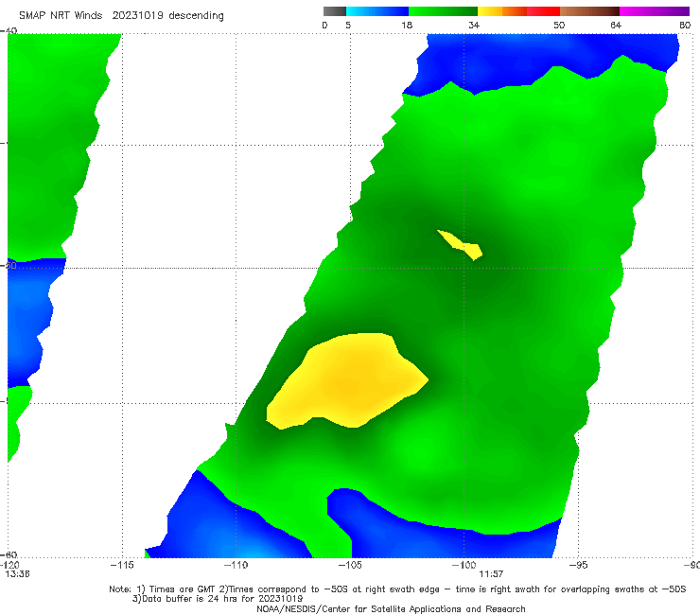Click the color bar label '50'

559,26
